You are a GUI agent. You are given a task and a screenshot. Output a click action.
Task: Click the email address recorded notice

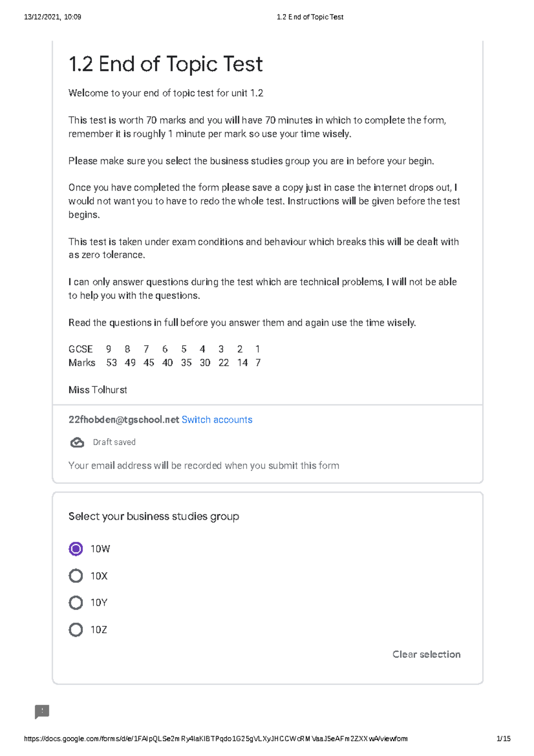(x=204, y=466)
